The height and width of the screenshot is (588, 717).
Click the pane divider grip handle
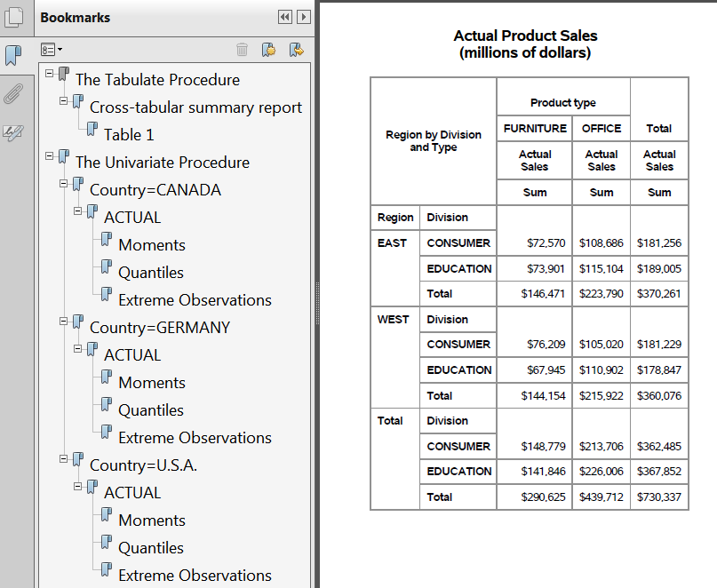315,293
